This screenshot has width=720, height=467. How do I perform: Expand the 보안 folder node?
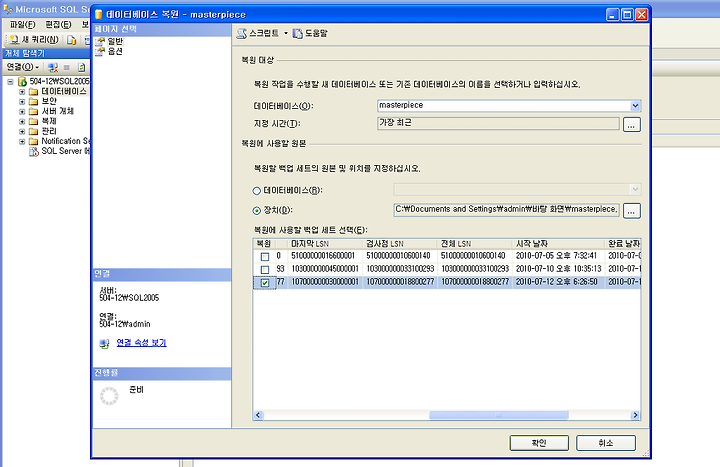click(x=22, y=101)
